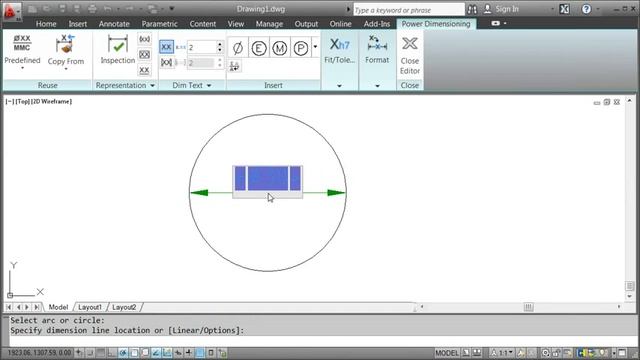Expand the Format panel arrow
Screen dimensions: 640x360
point(377,86)
